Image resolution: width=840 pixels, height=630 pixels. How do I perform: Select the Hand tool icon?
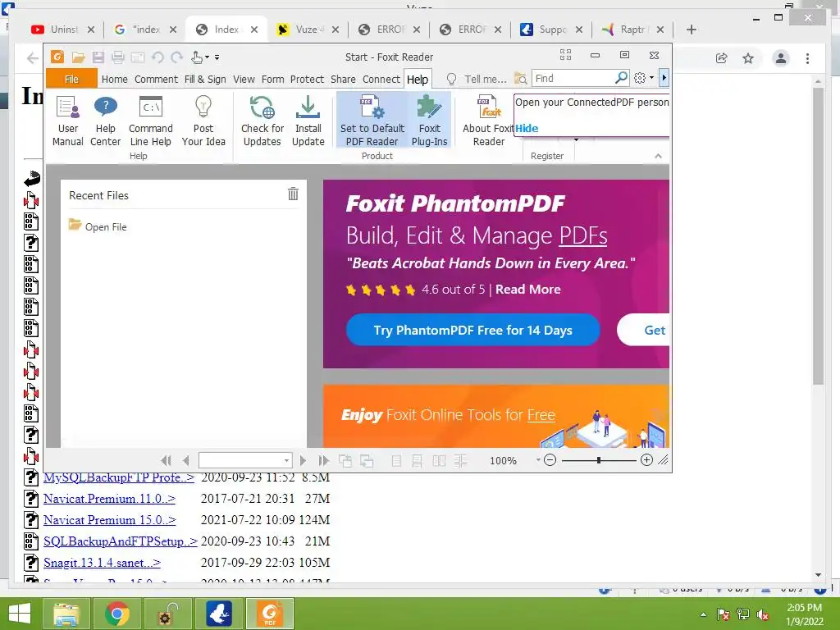coord(197,57)
